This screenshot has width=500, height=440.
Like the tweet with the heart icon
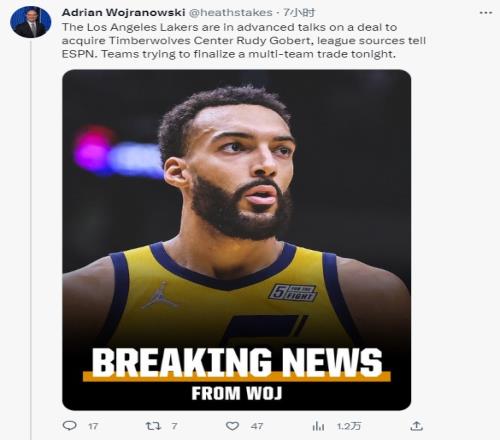(232, 426)
